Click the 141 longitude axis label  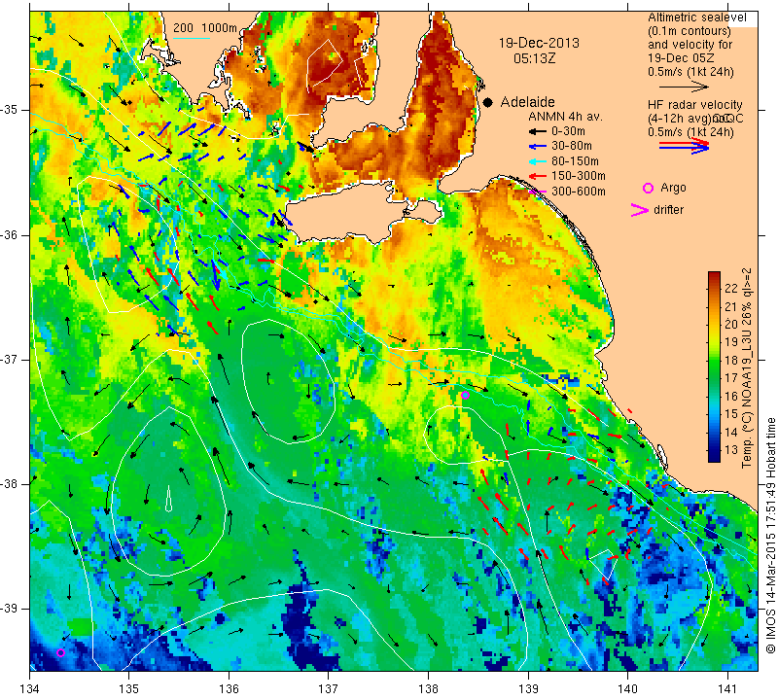727,688
